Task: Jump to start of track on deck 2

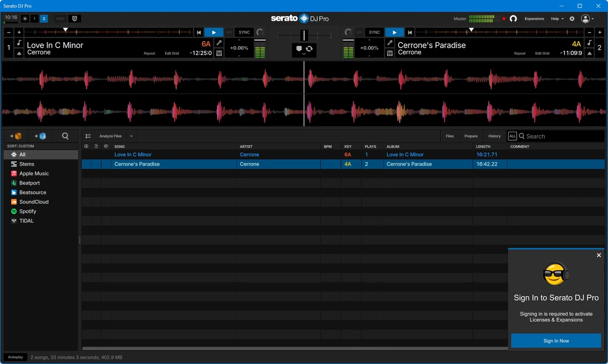Action: click(x=409, y=32)
